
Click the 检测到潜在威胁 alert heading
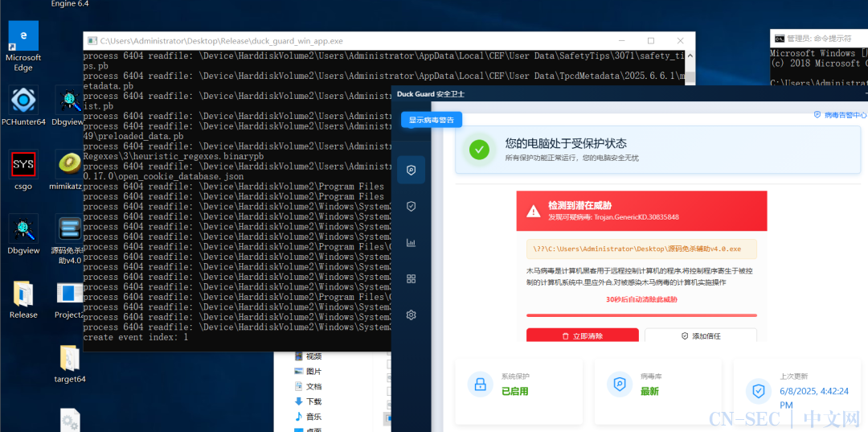579,205
